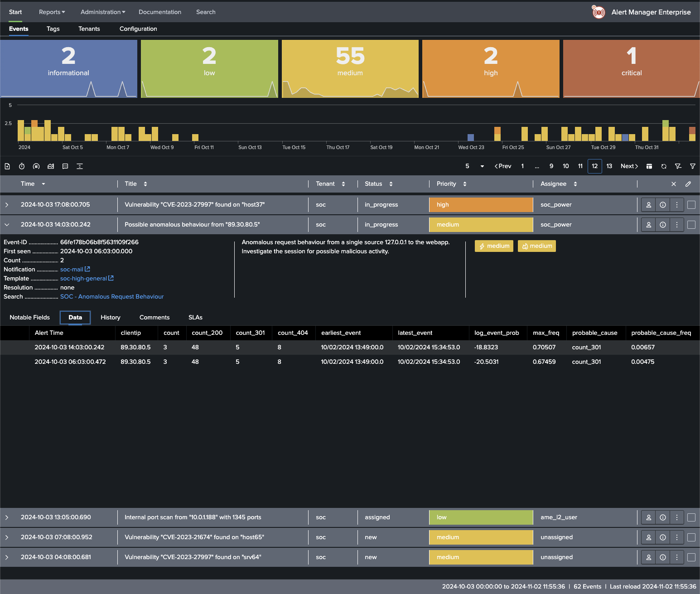Click the refresh icon above the events table
Screen dimensions: 700x594
click(664, 166)
